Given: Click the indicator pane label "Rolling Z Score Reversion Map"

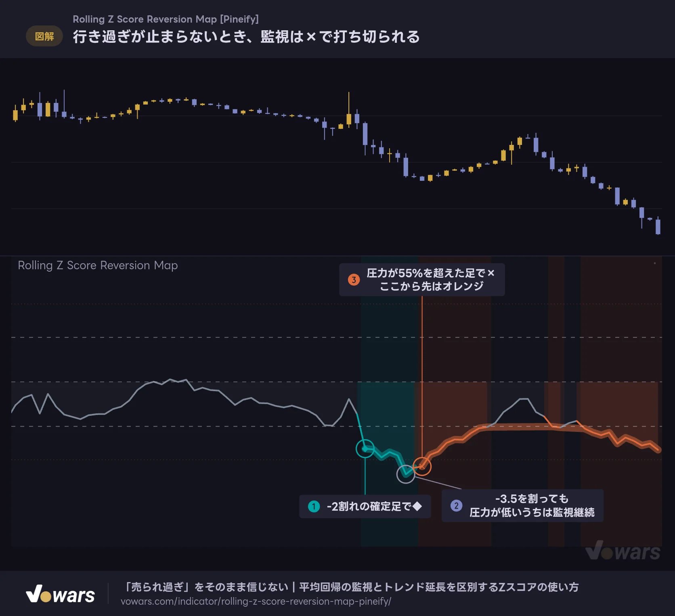Looking at the screenshot, I should pos(98,265).
